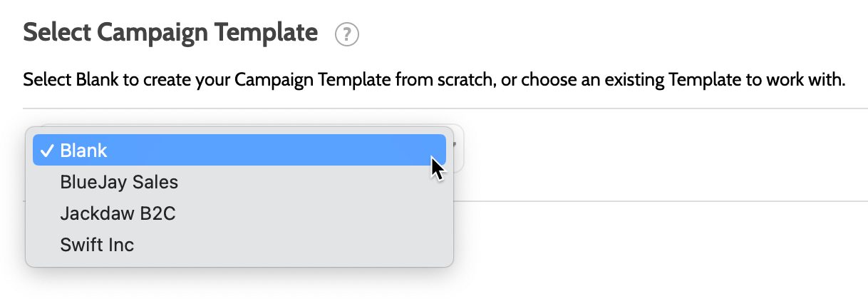
Task: Click the template dropdown arrow behind menu
Action: point(454,143)
